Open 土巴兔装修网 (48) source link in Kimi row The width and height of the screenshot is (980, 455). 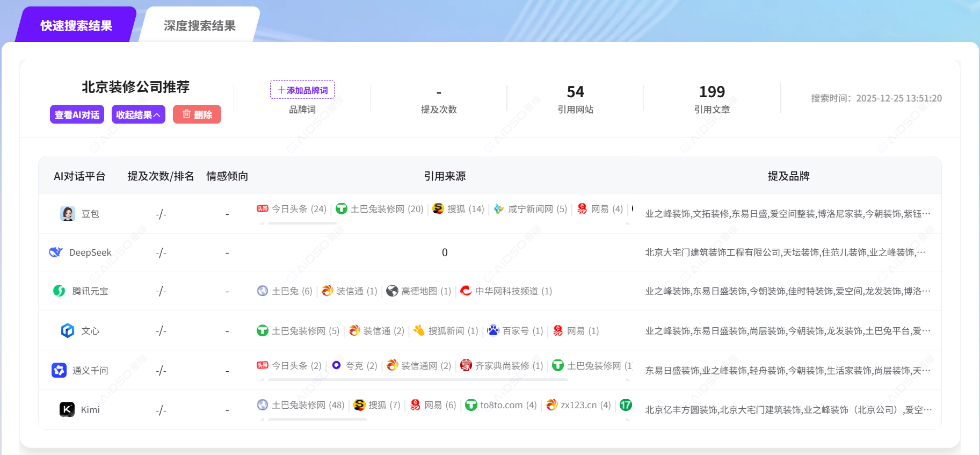[x=307, y=405]
